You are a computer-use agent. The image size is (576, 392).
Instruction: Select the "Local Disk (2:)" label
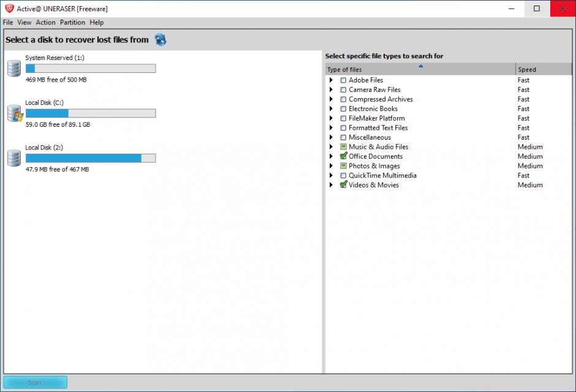(x=44, y=148)
